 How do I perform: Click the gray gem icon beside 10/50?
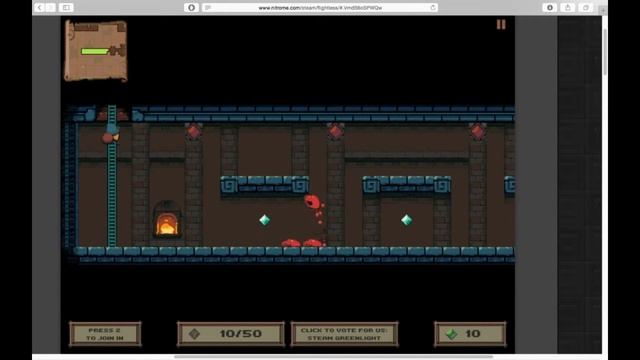[x=194, y=334]
